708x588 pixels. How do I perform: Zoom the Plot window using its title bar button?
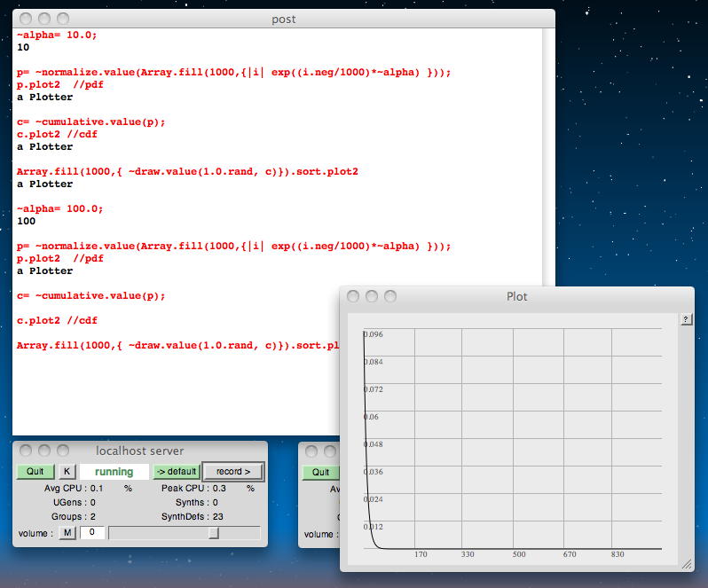(390, 296)
